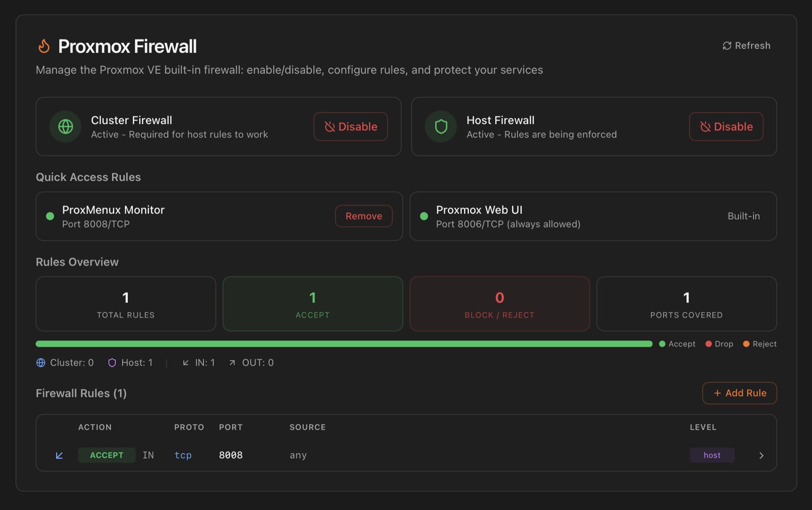Screen dimensions: 812x510
Task: Click the ProxMenux Monitor title text
Action: point(113,210)
